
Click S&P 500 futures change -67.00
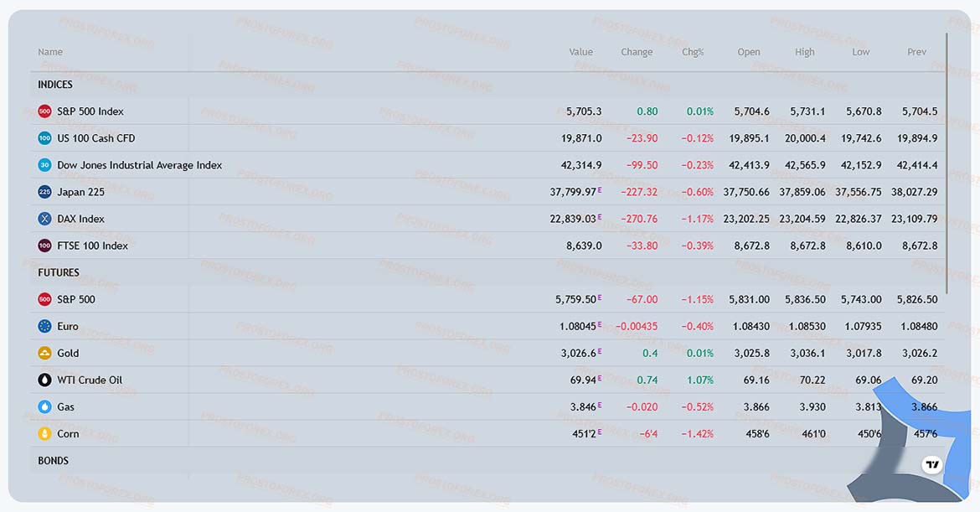[x=642, y=299]
